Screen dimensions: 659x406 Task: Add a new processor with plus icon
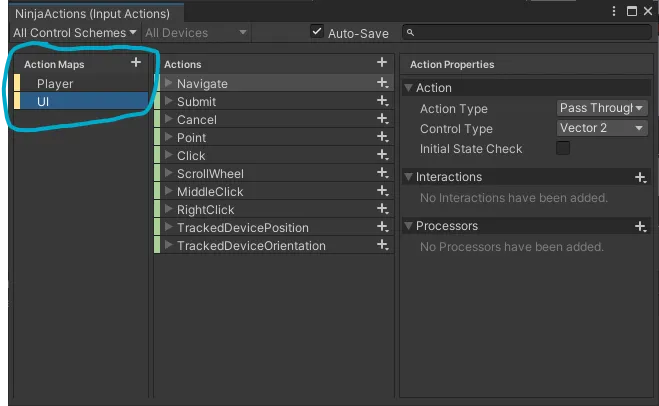(x=641, y=227)
